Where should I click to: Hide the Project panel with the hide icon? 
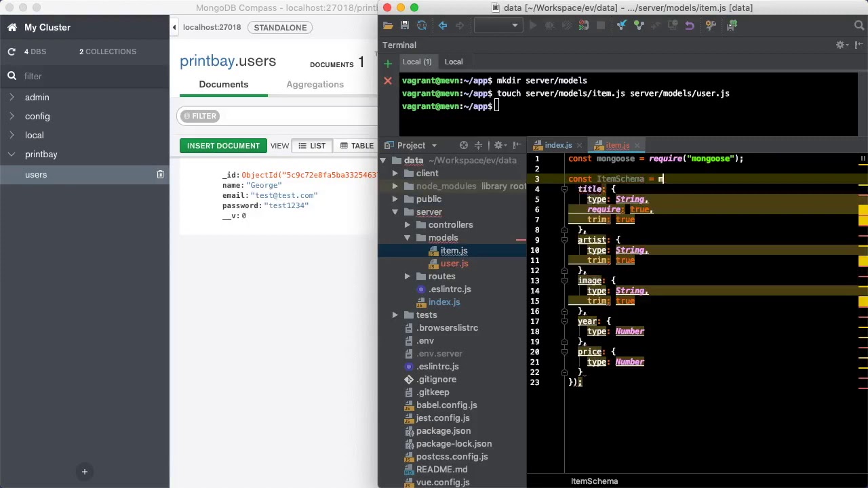point(517,145)
